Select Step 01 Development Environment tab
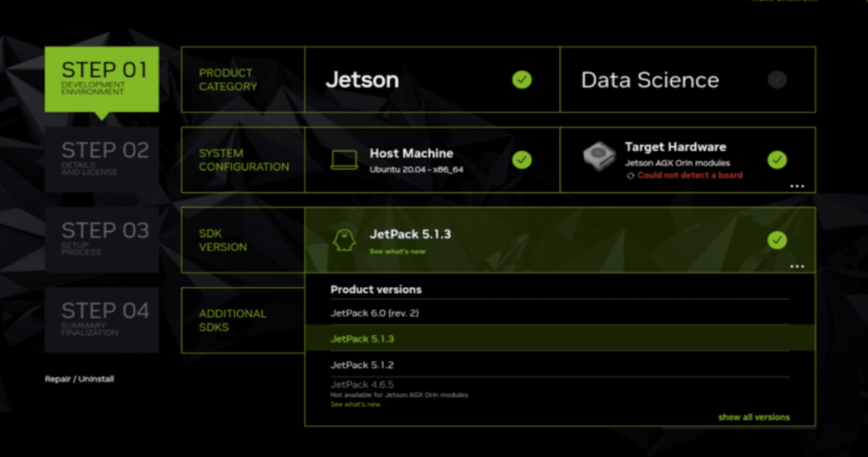The width and height of the screenshot is (868, 457). [102, 79]
